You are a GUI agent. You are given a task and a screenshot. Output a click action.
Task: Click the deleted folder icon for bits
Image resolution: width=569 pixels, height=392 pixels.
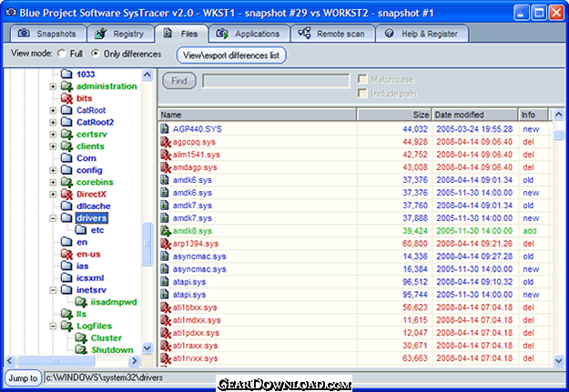point(66,98)
